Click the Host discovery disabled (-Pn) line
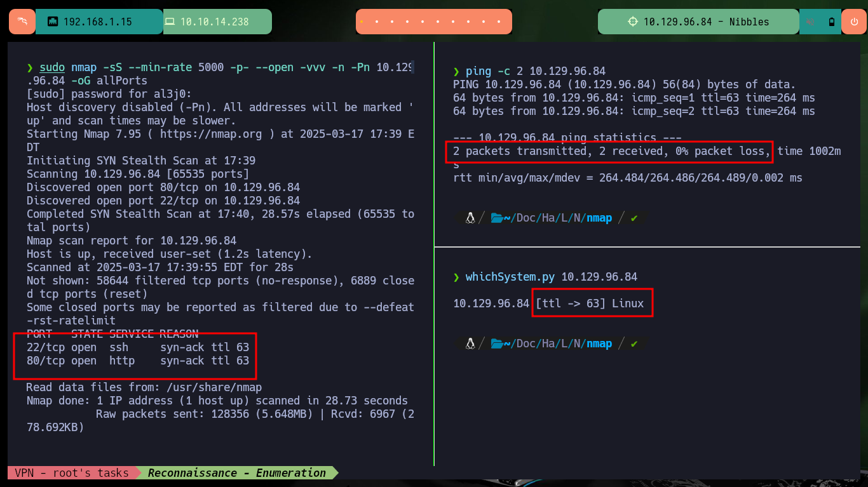 [x=220, y=114]
